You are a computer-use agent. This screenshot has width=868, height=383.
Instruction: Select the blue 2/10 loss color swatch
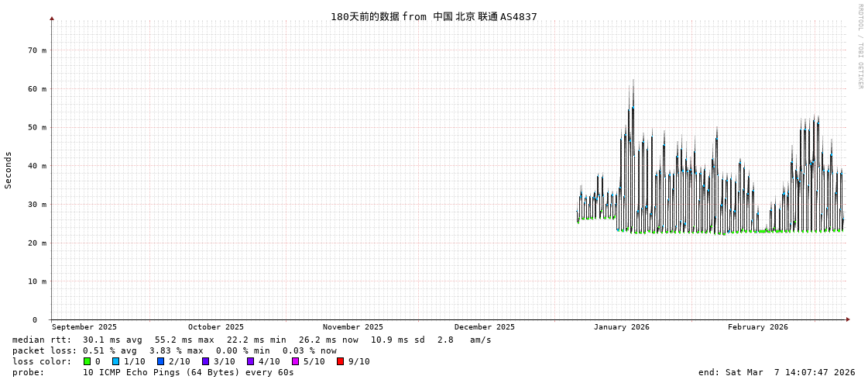[160, 361]
